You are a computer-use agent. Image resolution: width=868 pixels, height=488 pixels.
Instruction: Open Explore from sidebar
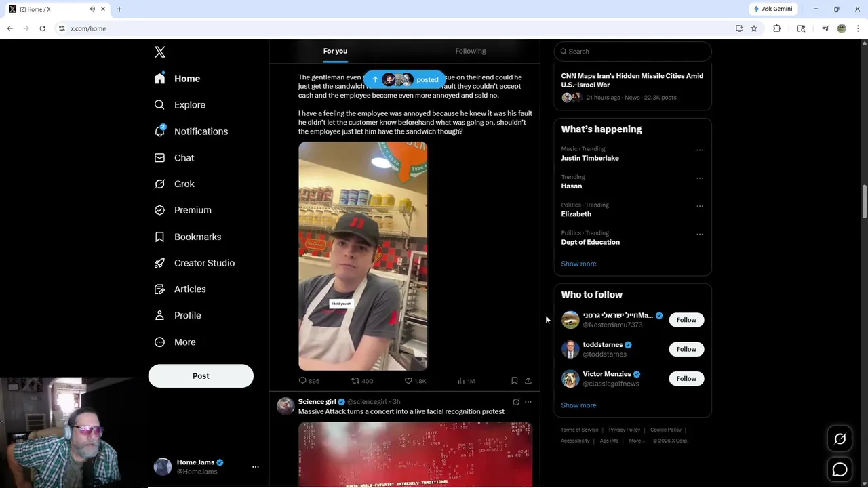click(x=180, y=105)
